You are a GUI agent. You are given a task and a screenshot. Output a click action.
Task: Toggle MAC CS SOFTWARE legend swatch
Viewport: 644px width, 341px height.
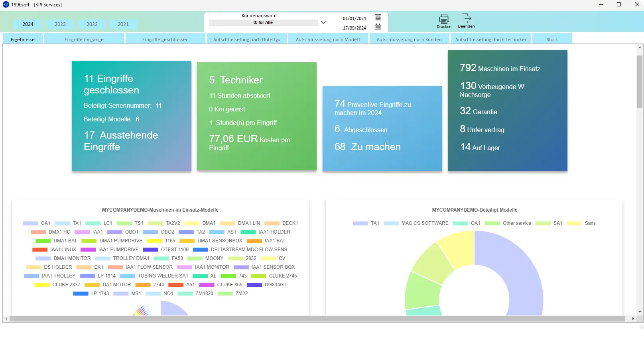pos(391,223)
